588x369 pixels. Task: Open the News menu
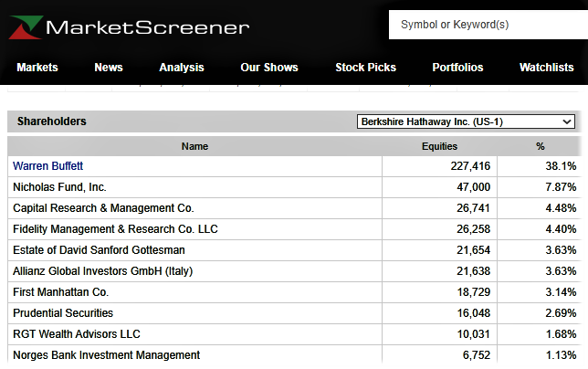pyautogui.click(x=109, y=67)
